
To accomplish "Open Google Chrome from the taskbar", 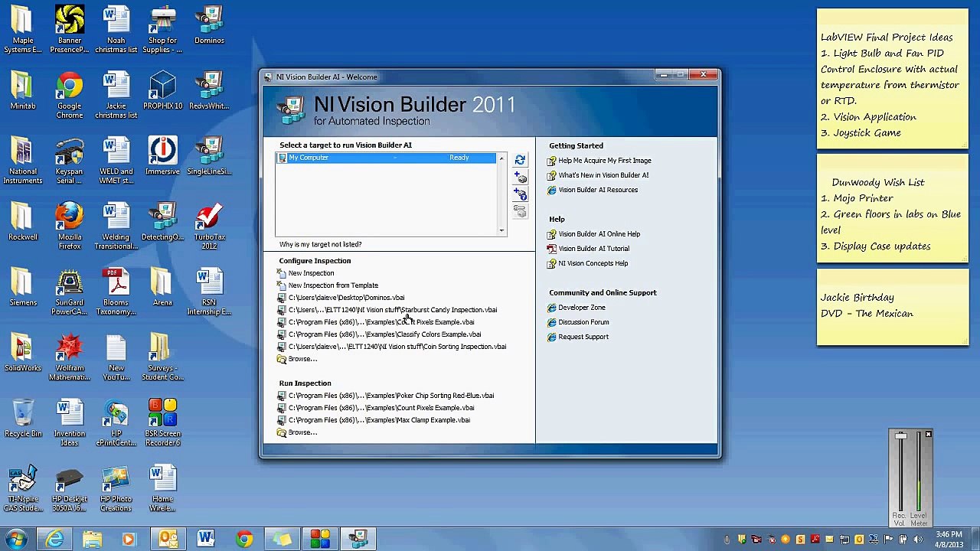I will [243, 539].
